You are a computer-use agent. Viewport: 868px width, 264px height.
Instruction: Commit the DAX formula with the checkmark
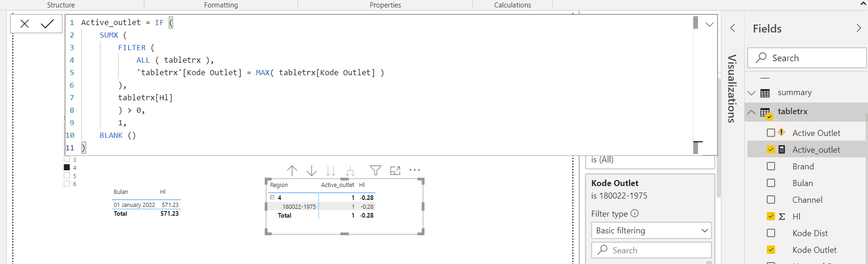click(47, 24)
